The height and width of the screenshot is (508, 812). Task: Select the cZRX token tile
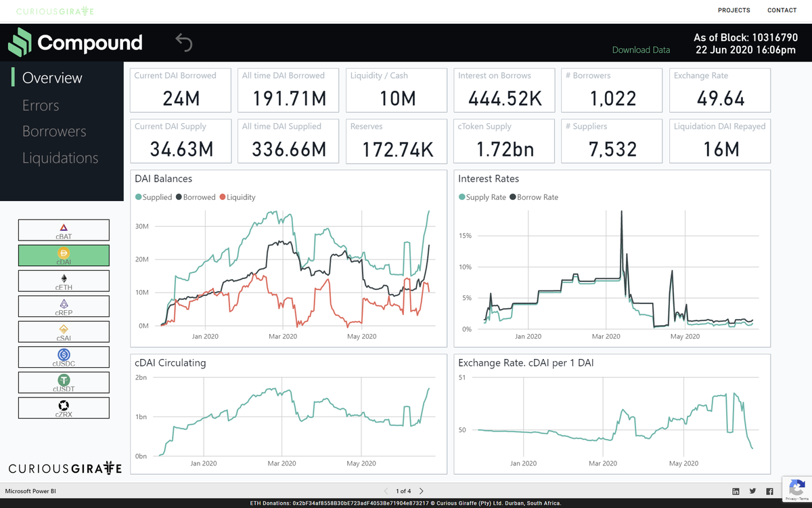tap(64, 408)
